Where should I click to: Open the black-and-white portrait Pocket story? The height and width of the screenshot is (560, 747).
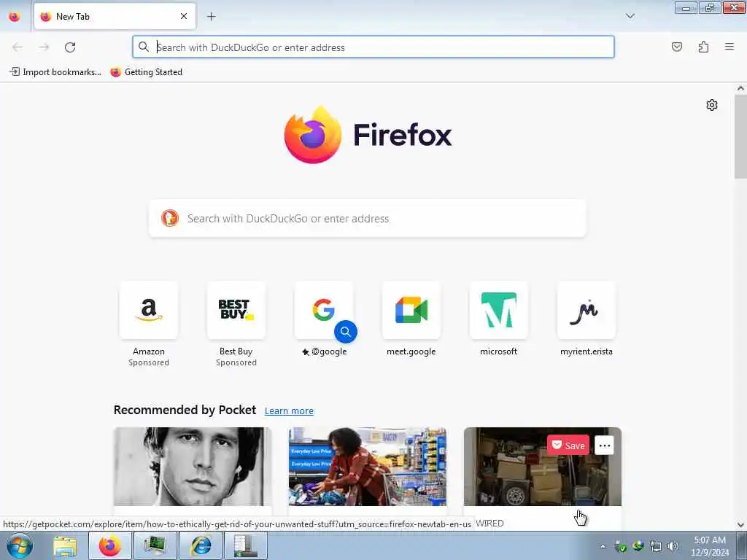[193, 467]
